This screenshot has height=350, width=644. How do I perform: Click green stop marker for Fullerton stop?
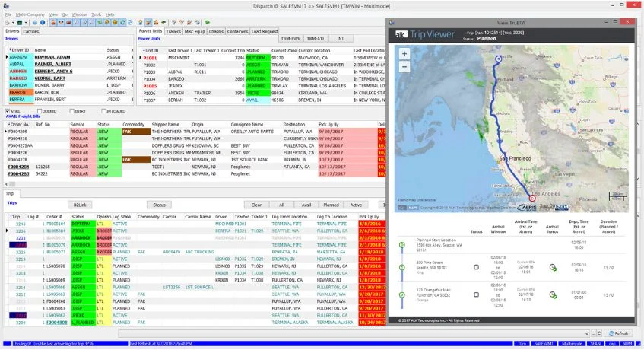402,295
